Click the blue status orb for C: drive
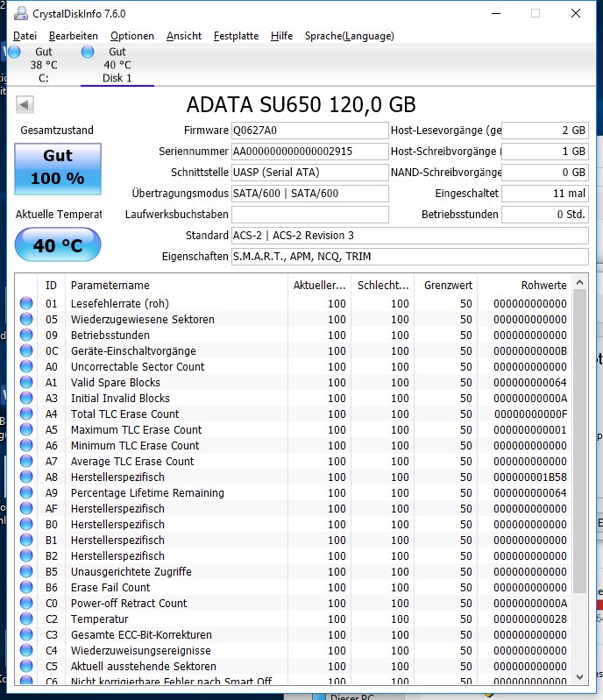The height and width of the screenshot is (700, 603). (x=14, y=52)
